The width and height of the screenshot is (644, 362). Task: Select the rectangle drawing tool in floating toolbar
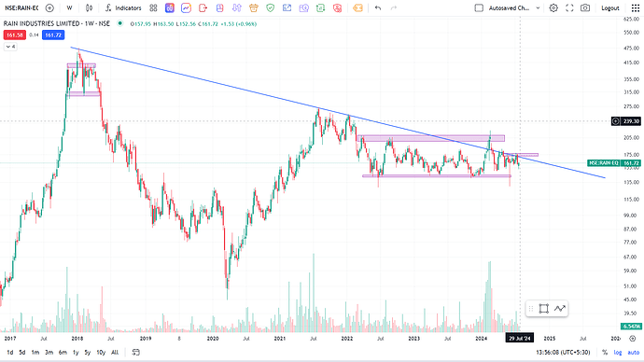[x=544, y=309]
